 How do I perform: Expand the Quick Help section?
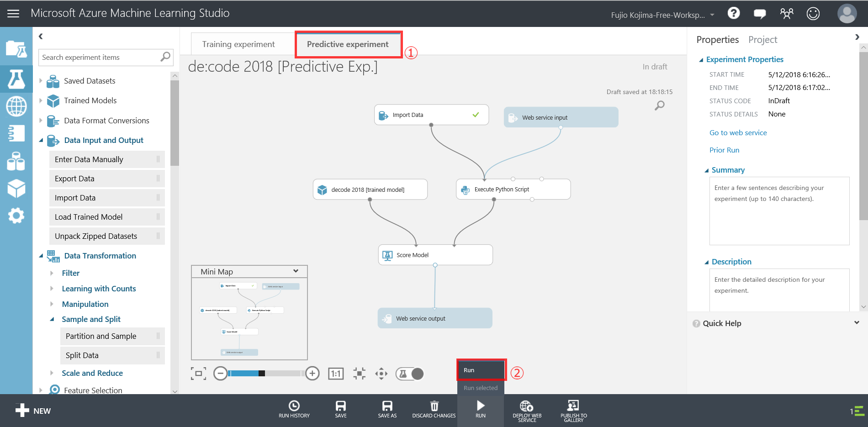(857, 323)
